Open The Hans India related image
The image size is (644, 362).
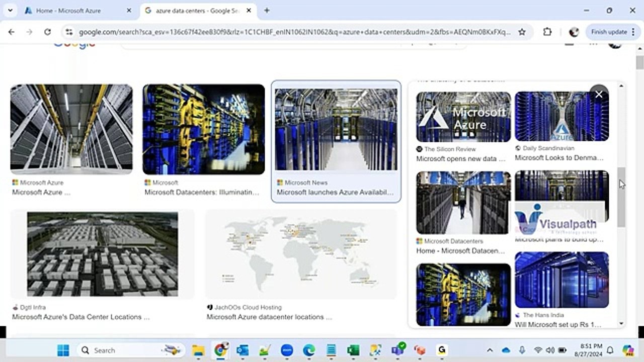coord(562,280)
